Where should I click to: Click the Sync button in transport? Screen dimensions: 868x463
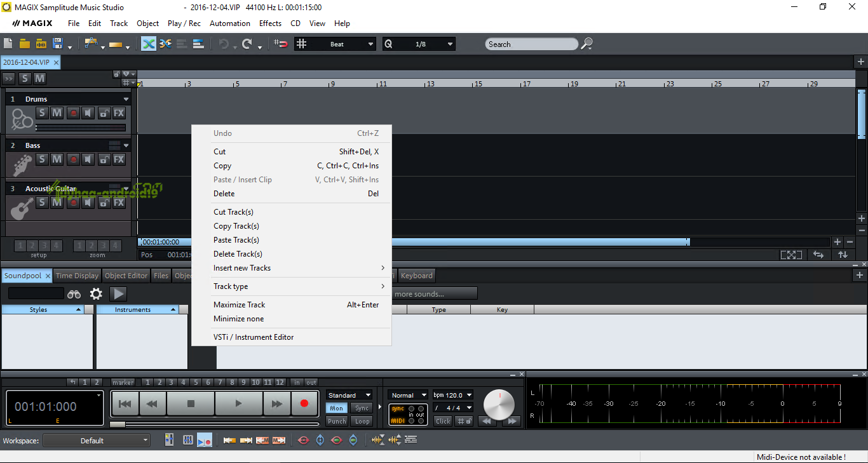362,408
